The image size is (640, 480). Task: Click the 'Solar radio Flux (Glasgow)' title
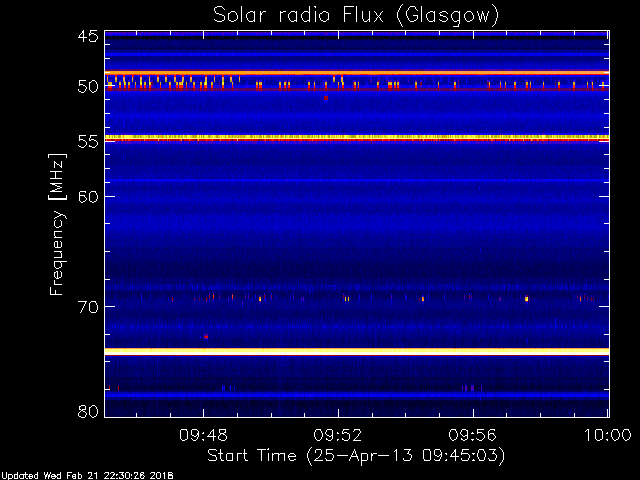(x=356, y=16)
